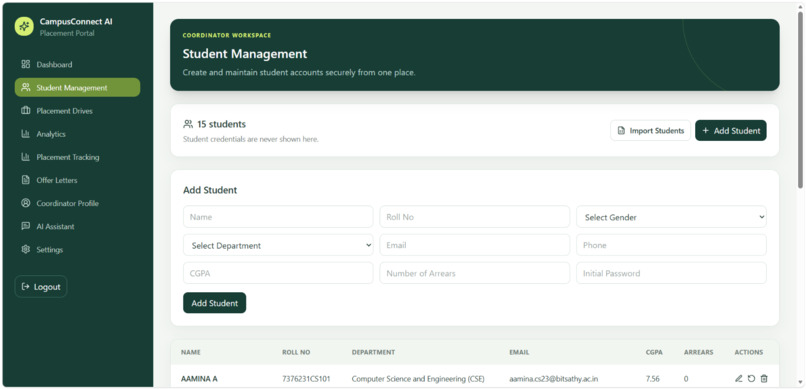Click the Settings gear icon in sidebar
The width and height of the screenshot is (806, 389).
click(26, 249)
